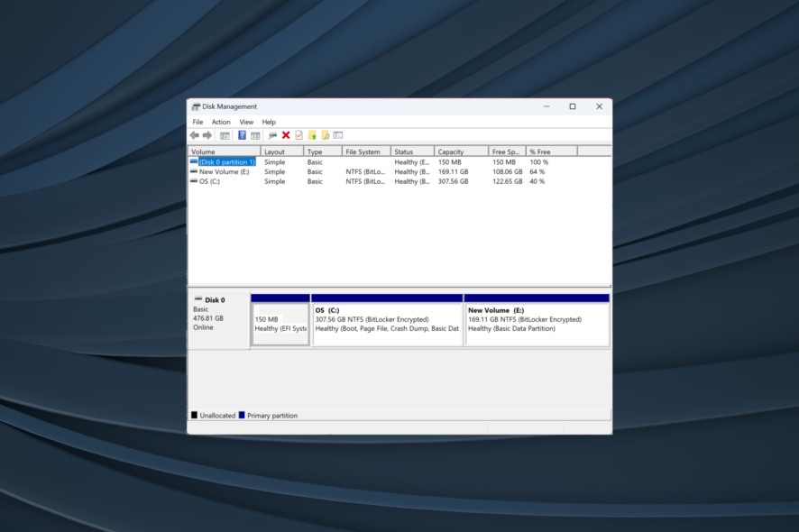799x532 pixels.
Task: Select the 150 MB EFI System partition block
Action: click(x=280, y=320)
